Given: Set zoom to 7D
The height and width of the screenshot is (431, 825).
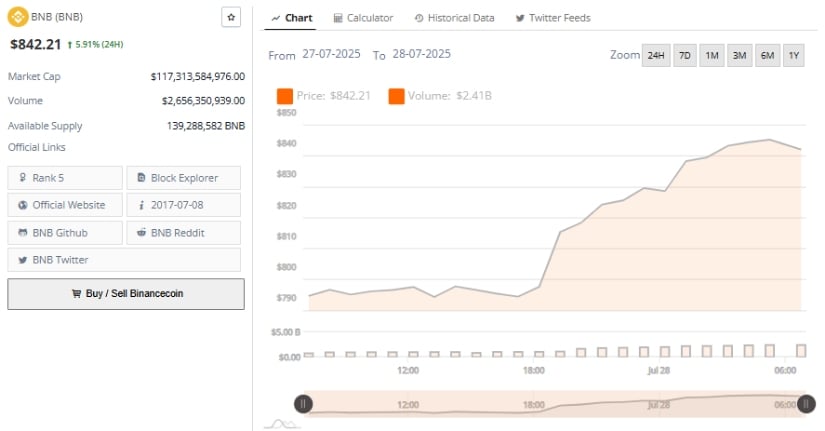Looking at the screenshot, I should (685, 55).
